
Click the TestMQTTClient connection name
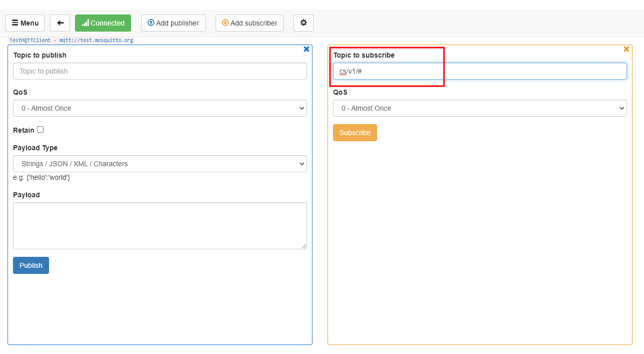30,40
